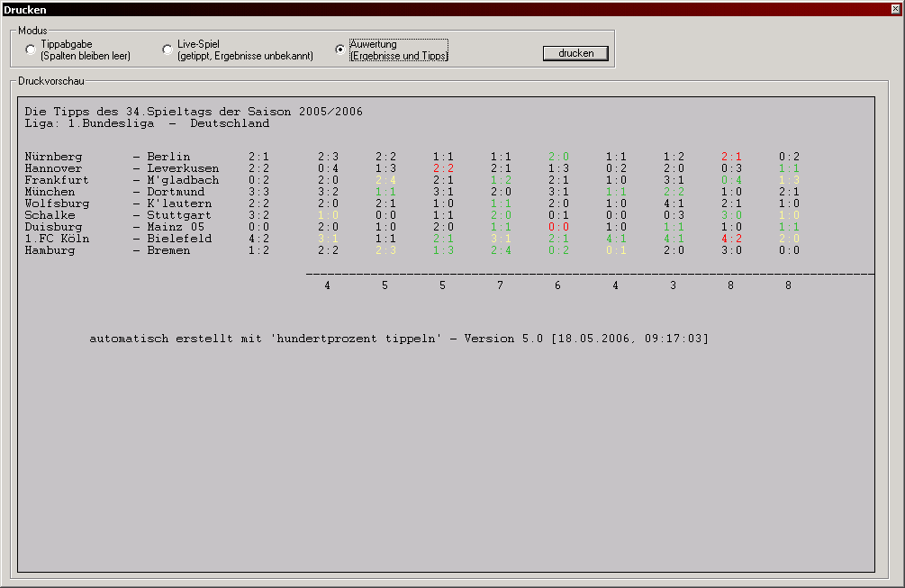905x588 pixels.
Task: Click Leverkusen in the Hannover match row
Action: point(183,168)
